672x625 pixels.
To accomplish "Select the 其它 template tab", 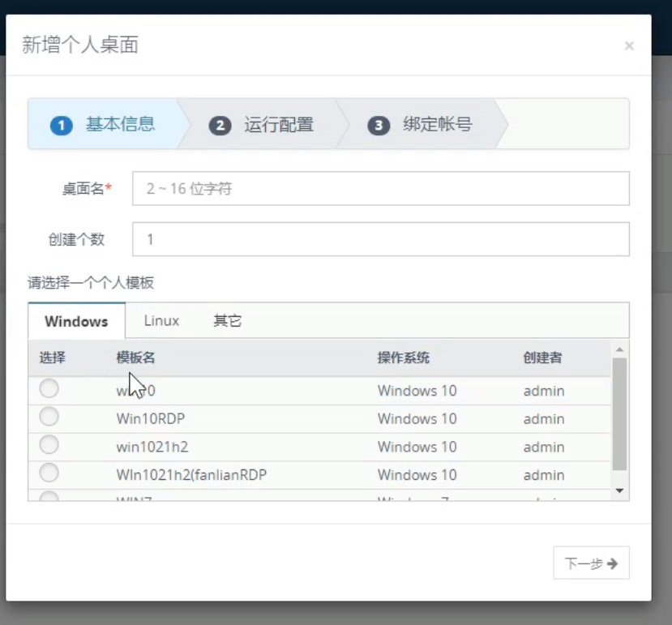I will pyautogui.click(x=227, y=321).
